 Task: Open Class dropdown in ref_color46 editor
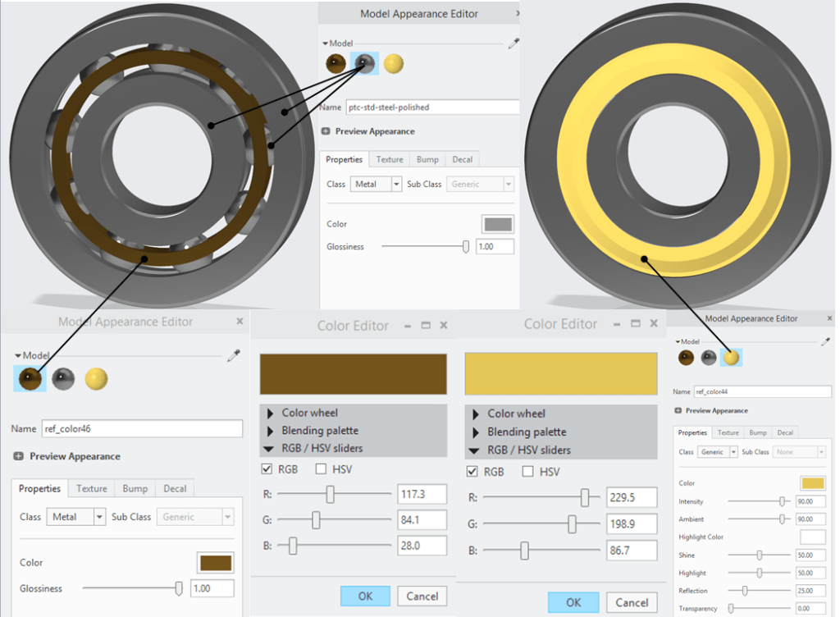pyautogui.click(x=100, y=517)
